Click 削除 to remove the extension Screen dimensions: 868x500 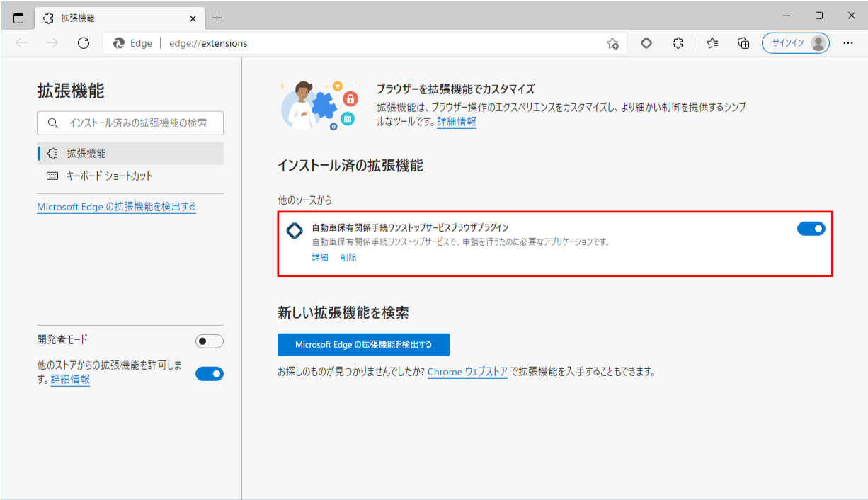[348, 258]
